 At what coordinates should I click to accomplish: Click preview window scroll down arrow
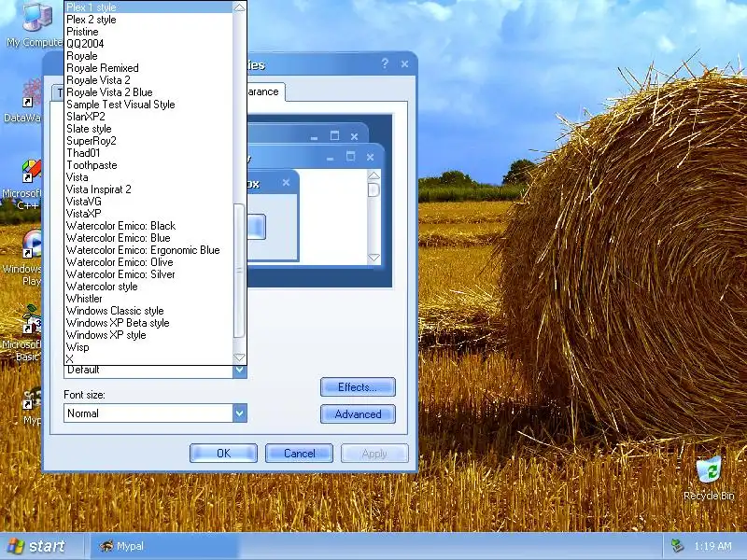click(x=374, y=258)
